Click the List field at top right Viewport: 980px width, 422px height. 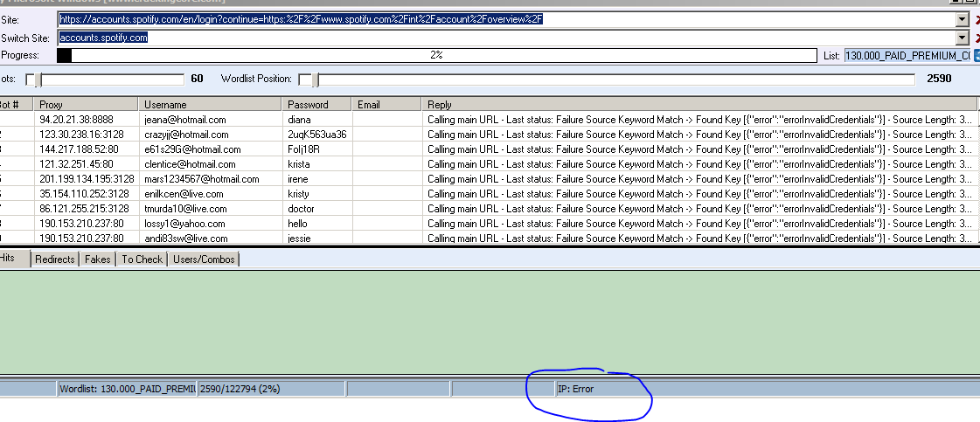907,56
